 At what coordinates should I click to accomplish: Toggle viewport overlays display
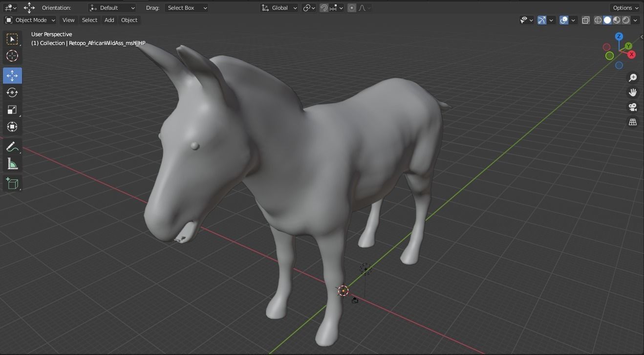pyautogui.click(x=564, y=20)
